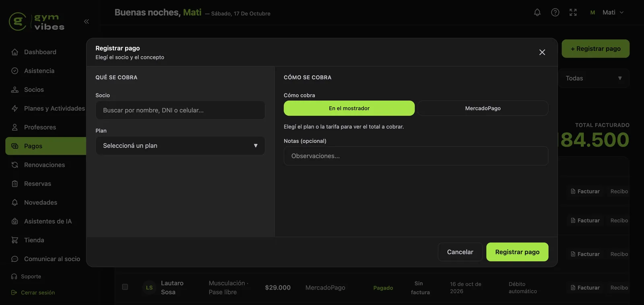Click the Socios people icon
The image size is (644, 305).
click(x=15, y=89)
